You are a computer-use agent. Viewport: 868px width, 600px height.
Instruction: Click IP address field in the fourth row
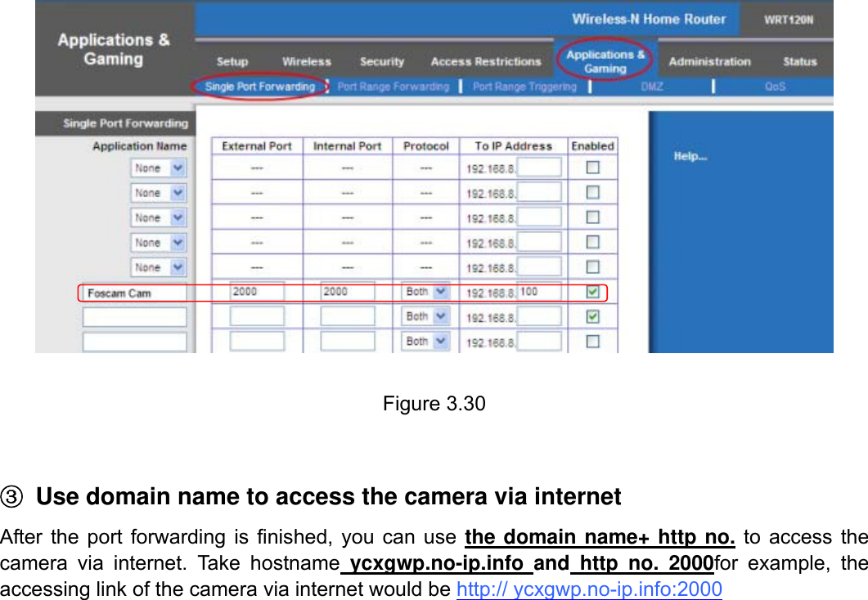click(x=539, y=242)
